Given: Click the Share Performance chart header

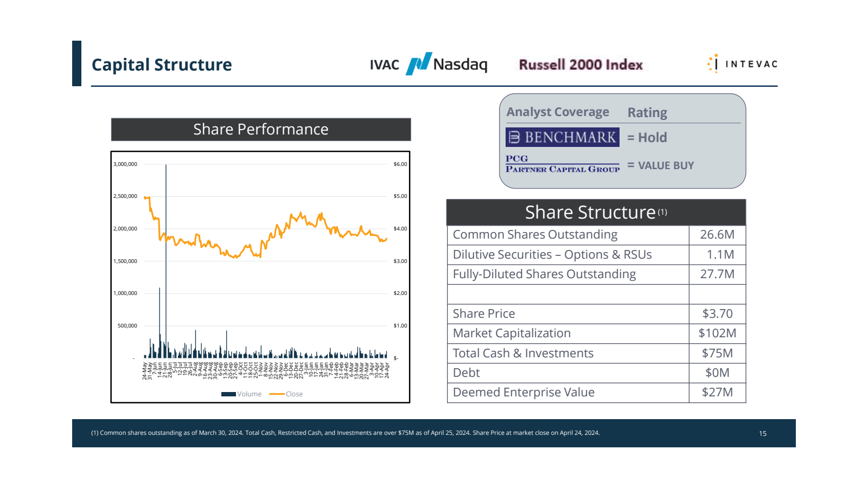Looking at the screenshot, I should (x=261, y=129).
